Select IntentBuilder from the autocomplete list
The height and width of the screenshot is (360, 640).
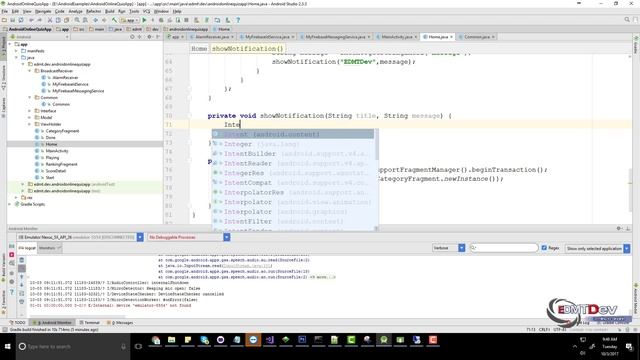[293, 154]
